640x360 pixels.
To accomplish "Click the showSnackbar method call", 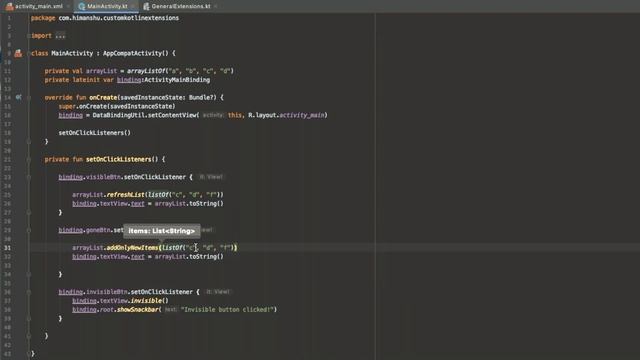I will point(139,309).
